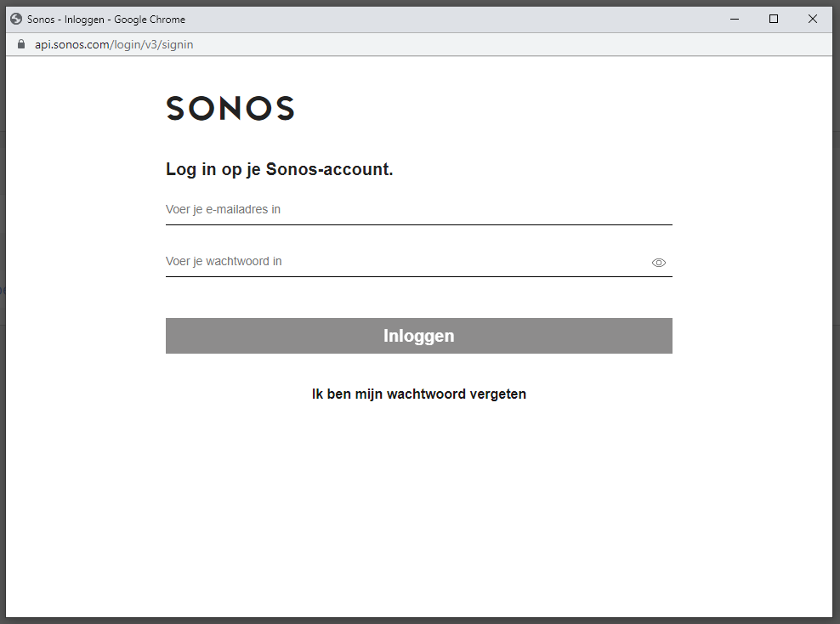This screenshot has width=840, height=624.
Task: Maximize the Chrome window
Action: pos(774,19)
